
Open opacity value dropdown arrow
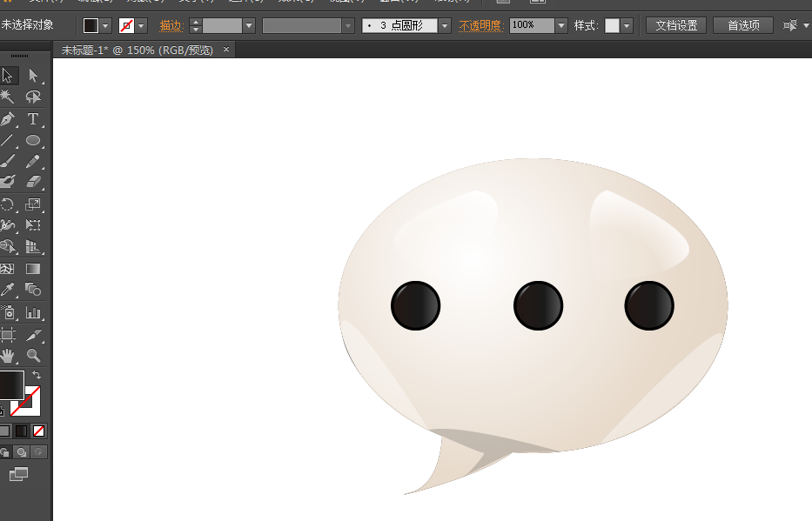(x=561, y=25)
